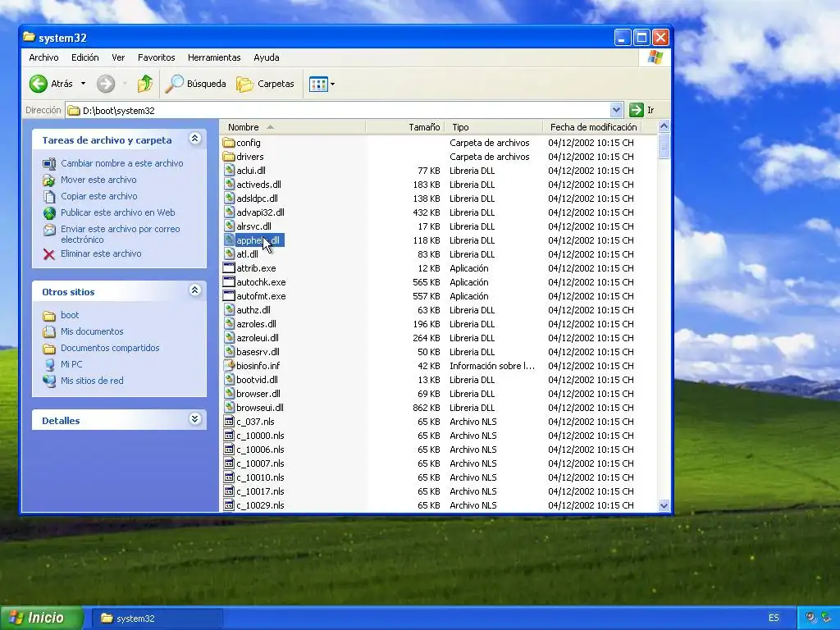Select browseui.dll file icon
Image resolution: width=840 pixels, height=630 pixels.
click(x=229, y=407)
